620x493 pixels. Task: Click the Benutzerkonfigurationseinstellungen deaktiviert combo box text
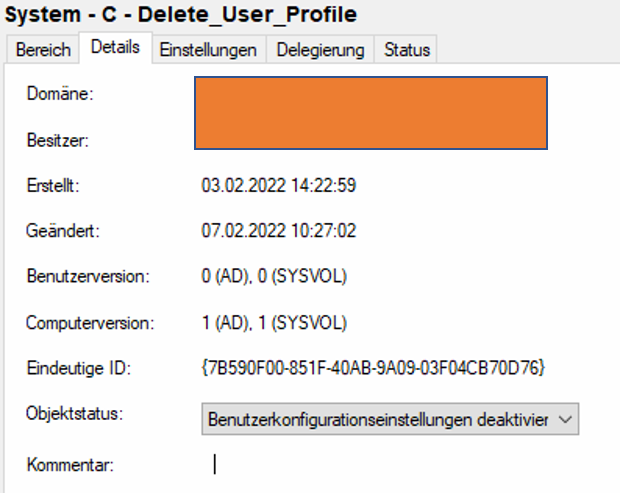pyautogui.click(x=378, y=419)
